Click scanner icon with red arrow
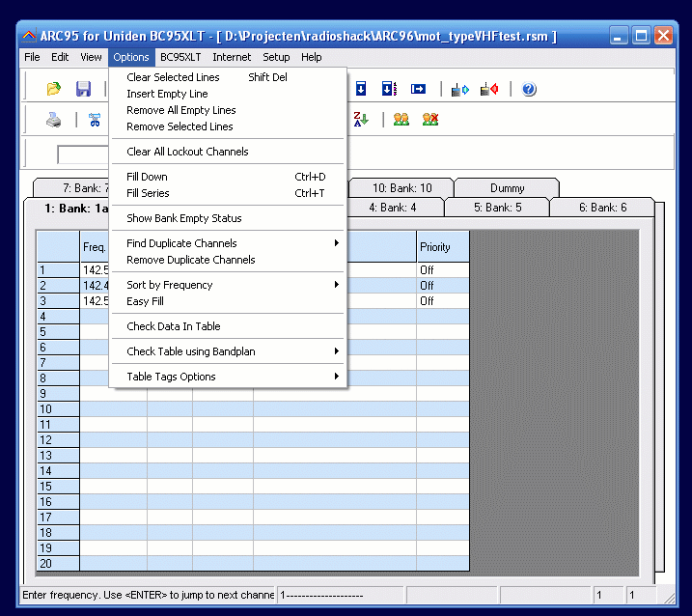692x616 pixels. tap(489, 90)
